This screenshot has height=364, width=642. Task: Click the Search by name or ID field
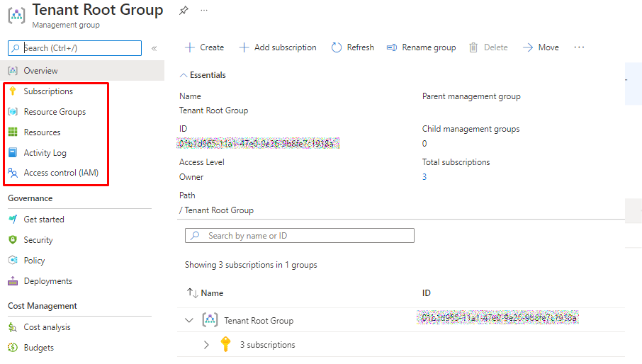point(300,236)
